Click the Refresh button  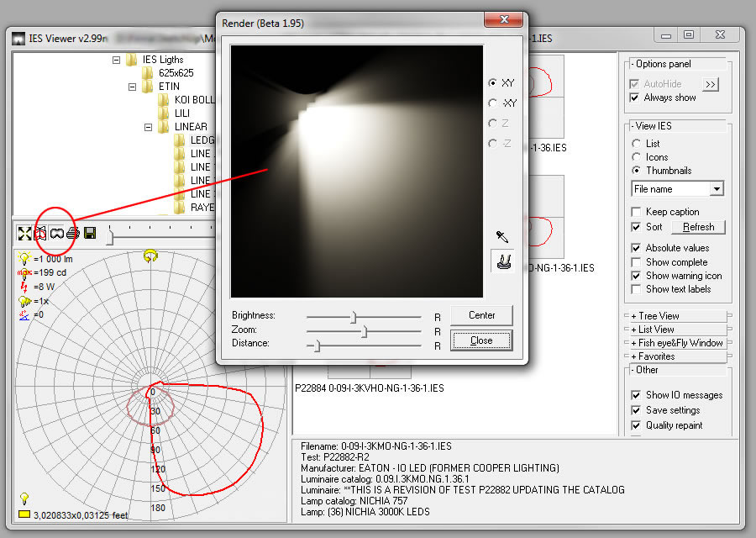coord(698,227)
